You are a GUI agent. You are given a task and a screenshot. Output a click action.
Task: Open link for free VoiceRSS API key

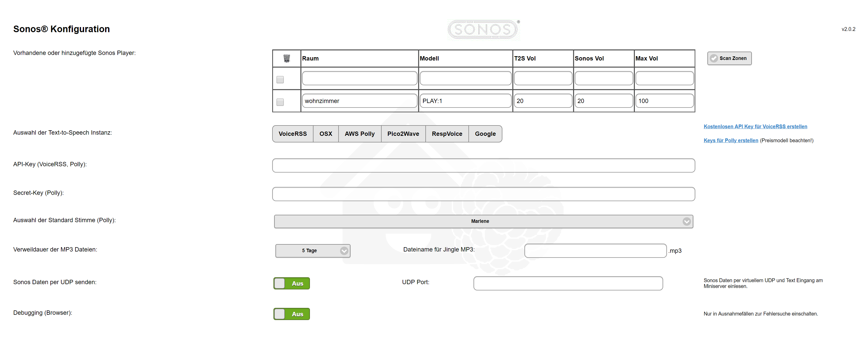click(755, 126)
